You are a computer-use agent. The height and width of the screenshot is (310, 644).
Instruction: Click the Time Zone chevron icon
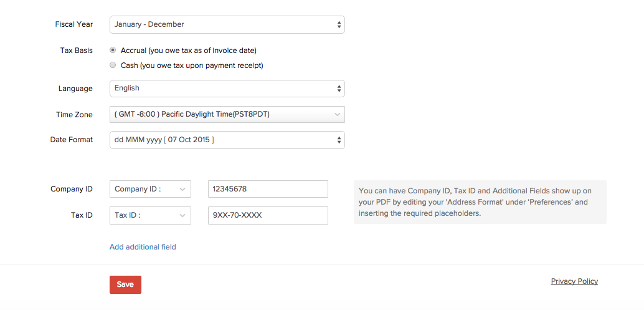pyautogui.click(x=337, y=115)
